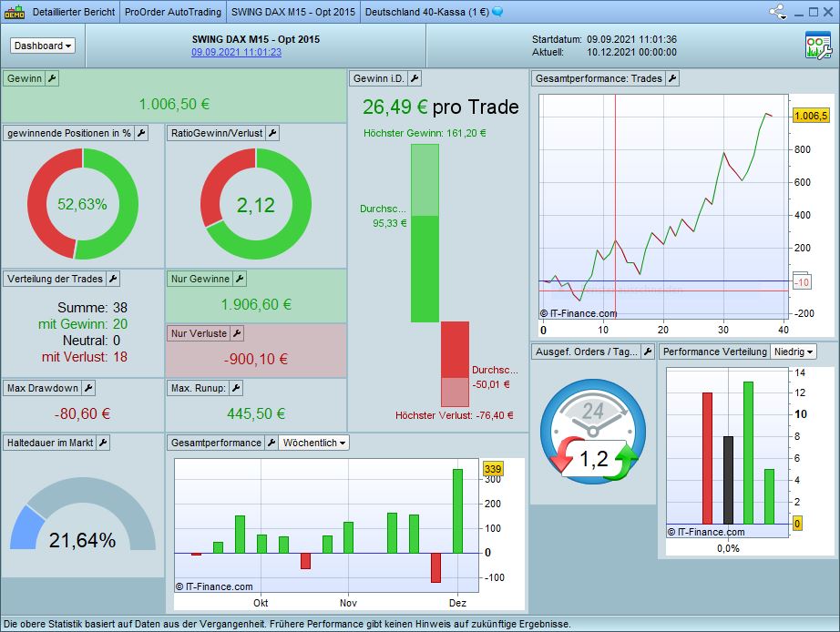Click the 2,12 ratio donut chart
Viewport: 840px width, 632px height.
(255, 204)
